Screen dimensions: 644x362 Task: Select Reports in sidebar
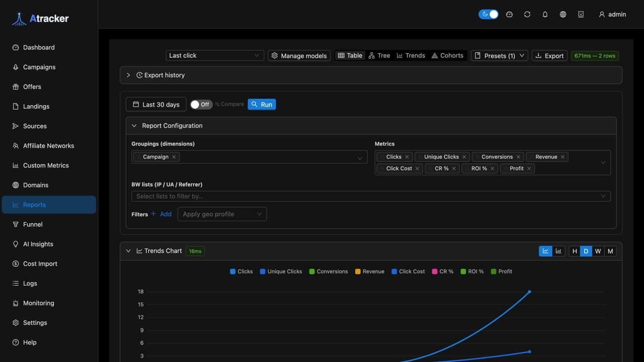pyautogui.click(x=49, y=205)
